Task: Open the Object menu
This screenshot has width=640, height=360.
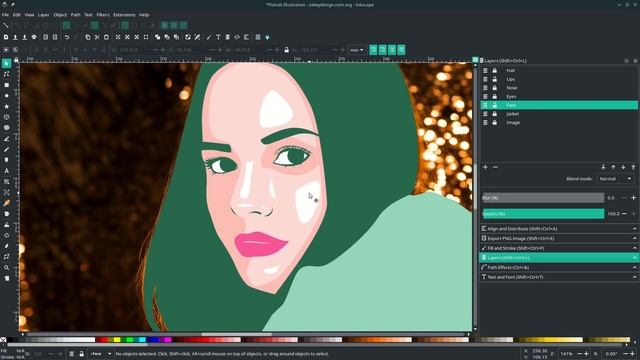Action: pos(60,15)
